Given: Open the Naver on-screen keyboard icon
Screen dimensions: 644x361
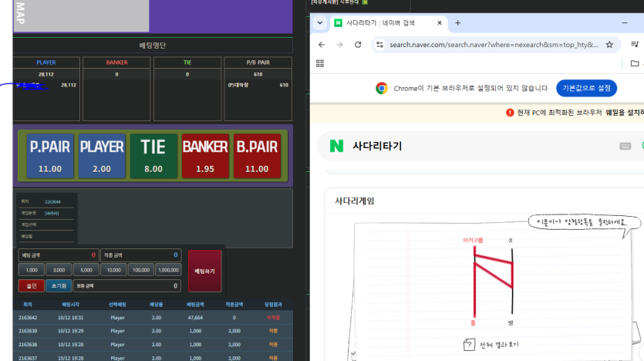Looking at the screenshot, I should tap(625, 147).
